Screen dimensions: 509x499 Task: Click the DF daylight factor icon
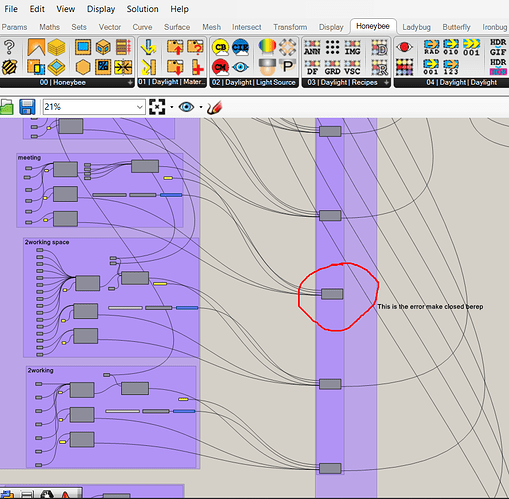[x=312, y=68]
